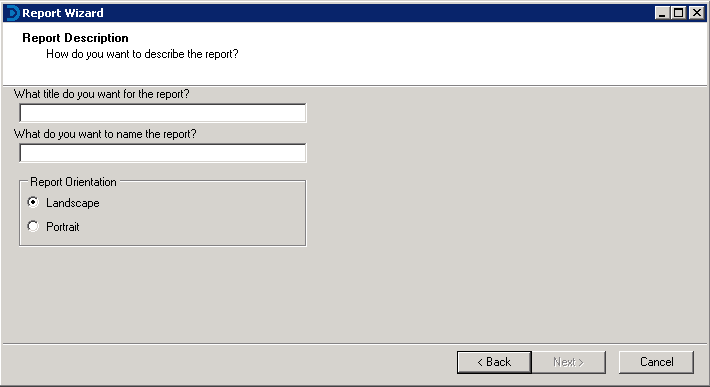Maximize the Report Wizard window
This screenshot has height=387, width=710.
tap(679, 13)
